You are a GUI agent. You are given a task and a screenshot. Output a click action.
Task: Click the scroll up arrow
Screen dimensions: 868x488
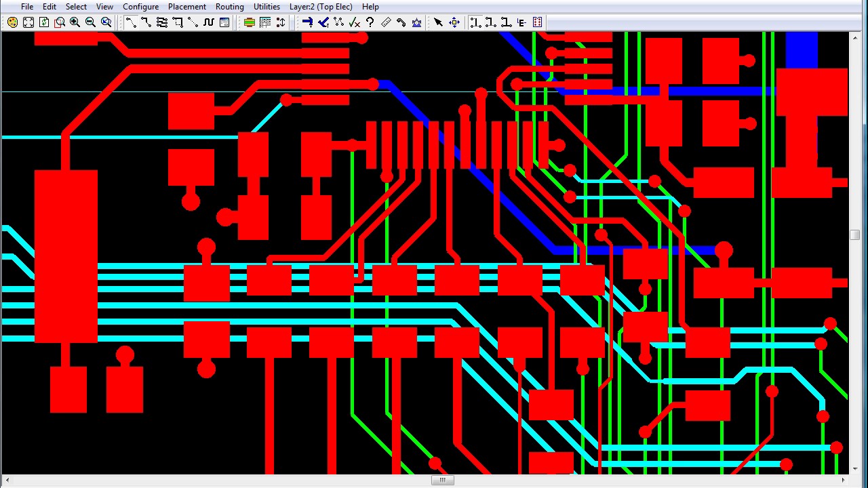pyautogui.click(x=854, y=38)
